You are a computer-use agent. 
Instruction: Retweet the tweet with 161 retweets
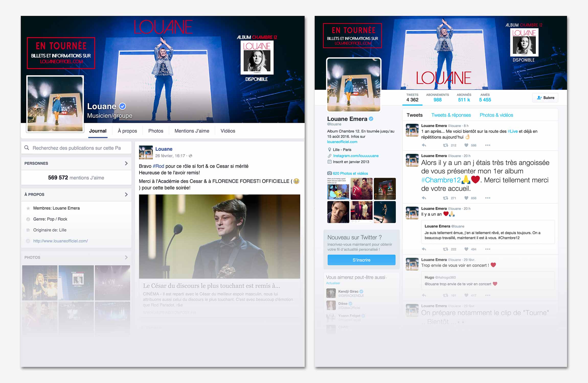445,295
